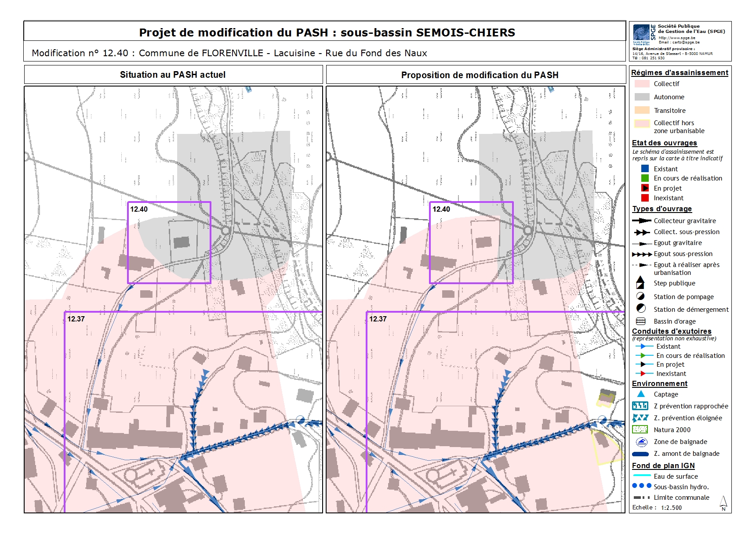
Task: Click the SPGE spiral logo
Action: click(x=641, y=32)
